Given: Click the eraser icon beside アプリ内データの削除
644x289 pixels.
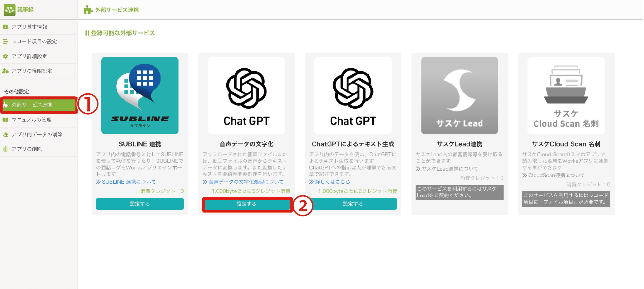Looking at the screenshot, I should [5, 135].
